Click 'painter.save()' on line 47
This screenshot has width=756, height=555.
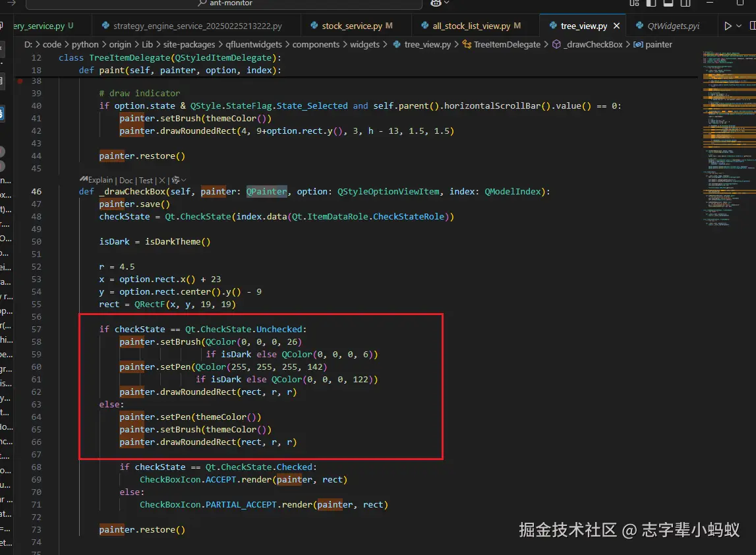(134, 204)
